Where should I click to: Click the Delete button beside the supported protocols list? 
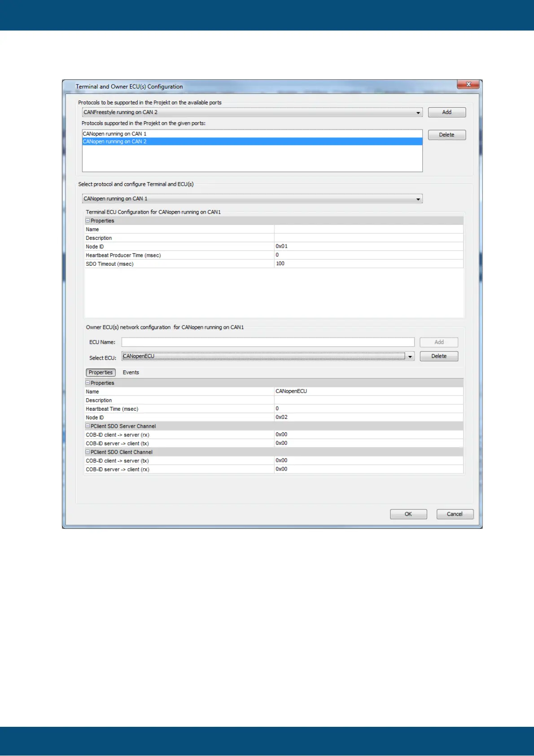point(446,135)
